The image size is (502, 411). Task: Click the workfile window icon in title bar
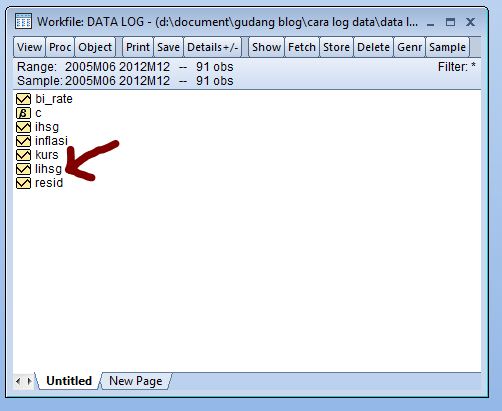[x=23, y=22]
